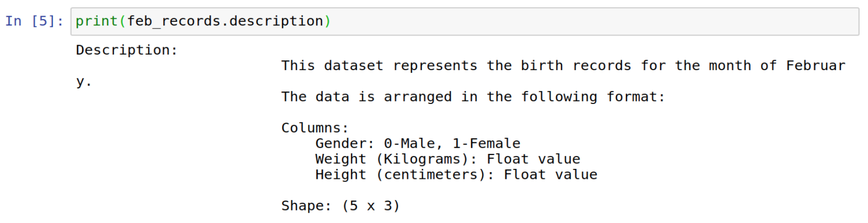The height and width of the screenshot is (223, 868).
Task: Click the 'Weight (Kilograms)' output text
Action: pos(396,159)
